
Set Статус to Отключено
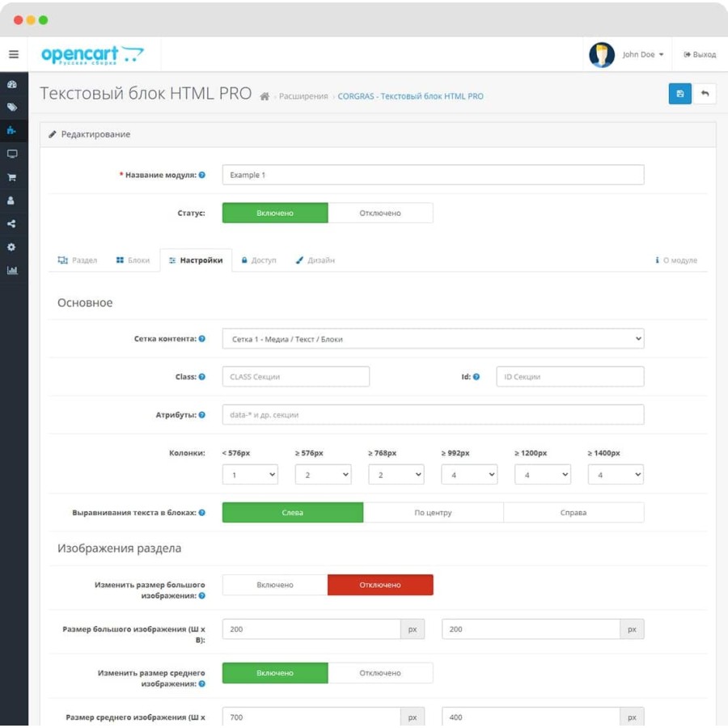coord(380,213)
